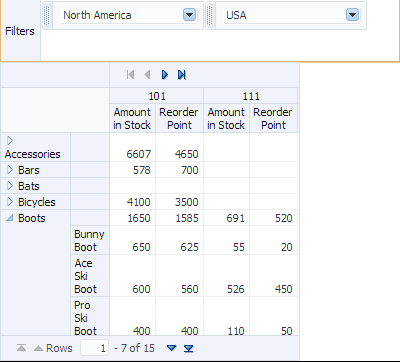Go to first column page icon
This screenshot has width=400, height=362.
(x=130, y=75)
